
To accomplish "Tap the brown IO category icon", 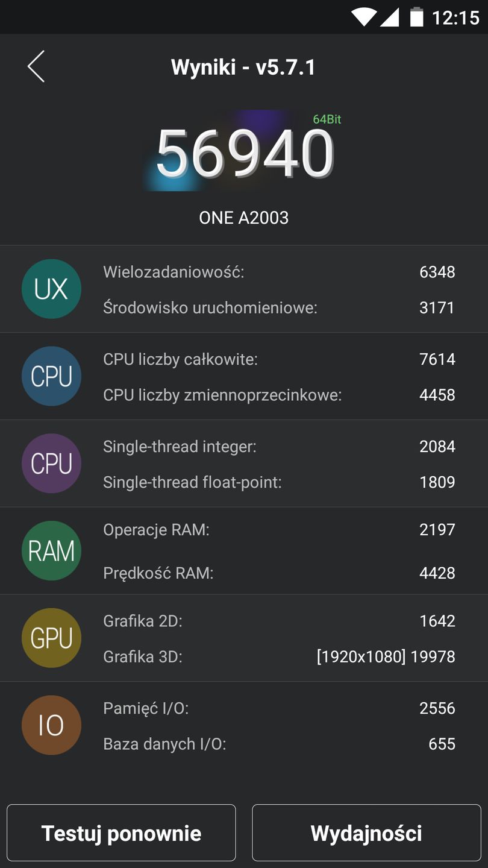I will click(51, 725).
